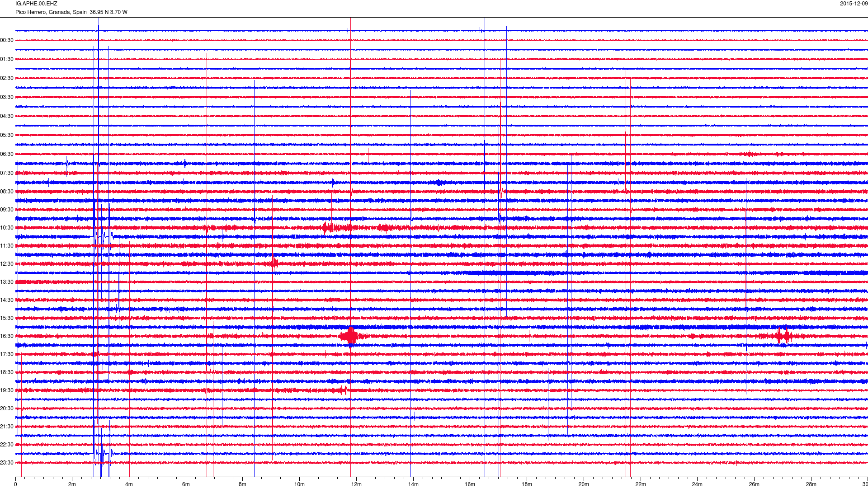Click the 16m tick label on time axis
Image resolution: width=868 pixels, height=488 pixels.
pos(470,484)
